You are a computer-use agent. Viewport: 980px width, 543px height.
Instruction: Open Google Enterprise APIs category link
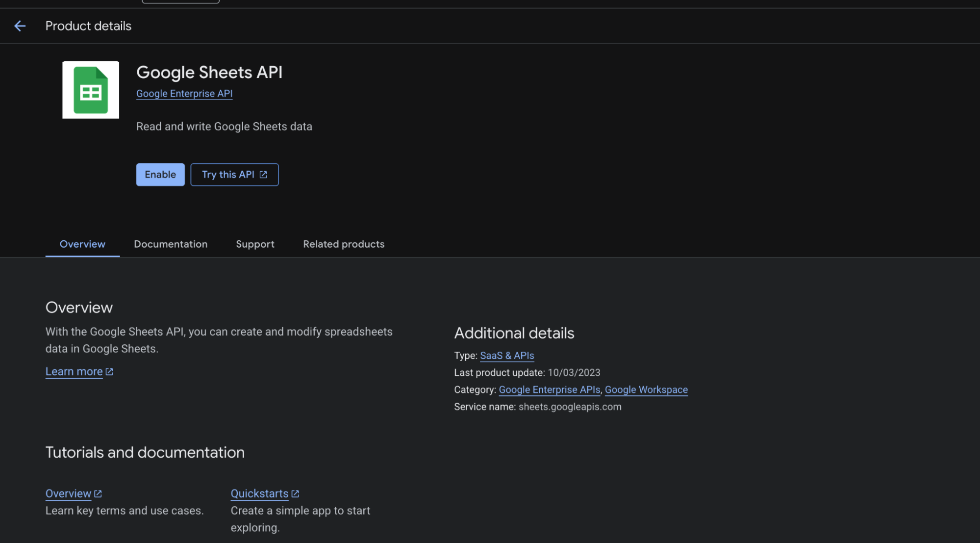pyautogui.click(x=549, y=389)
